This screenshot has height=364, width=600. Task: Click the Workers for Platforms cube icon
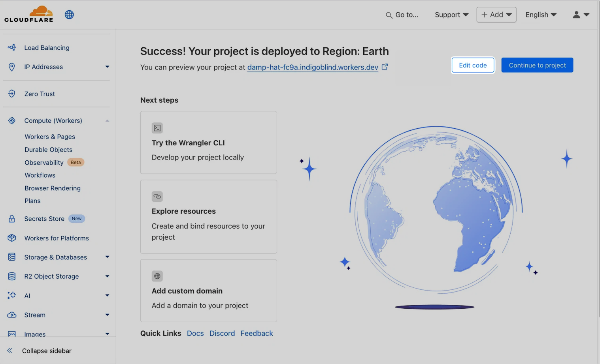[12, 238]
